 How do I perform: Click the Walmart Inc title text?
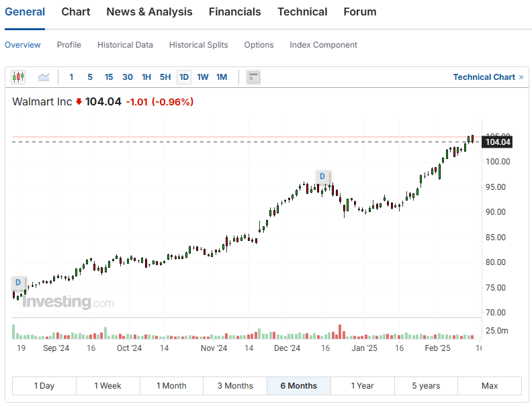(42, 102)
